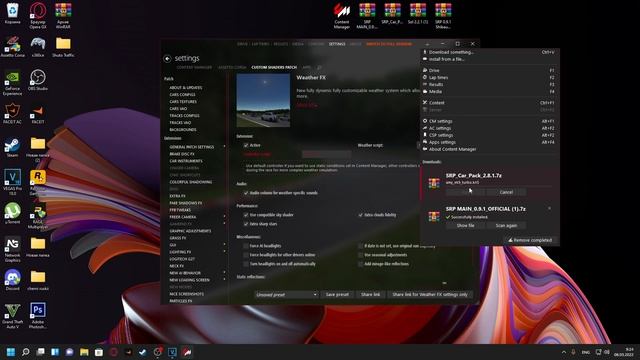Screen dimensions: 640x360
Task: Enable Use seasonal adjustments checkbox
Action: coord(360,255)
